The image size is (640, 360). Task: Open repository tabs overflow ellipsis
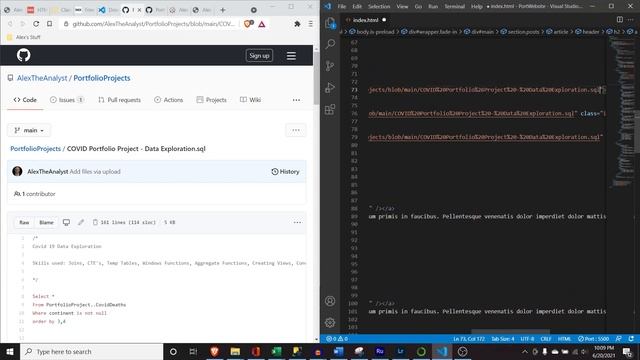(296, 100)
